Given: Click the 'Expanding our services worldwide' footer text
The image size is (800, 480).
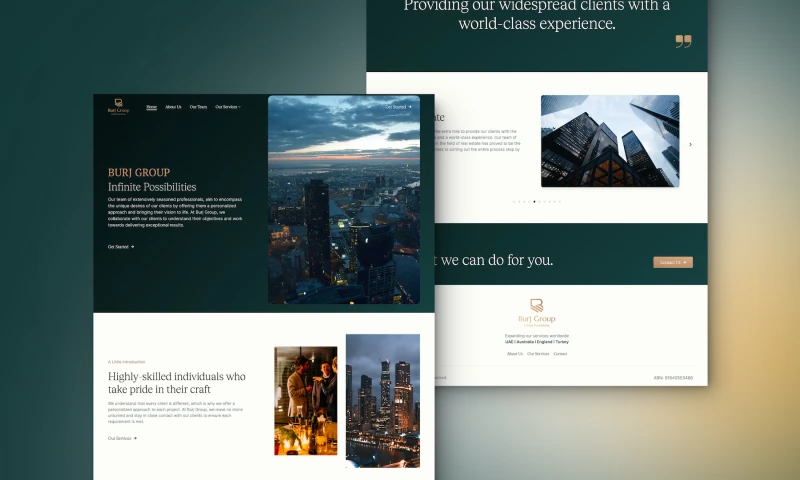Looking at the screenshot, I should [x=537, y=336].
